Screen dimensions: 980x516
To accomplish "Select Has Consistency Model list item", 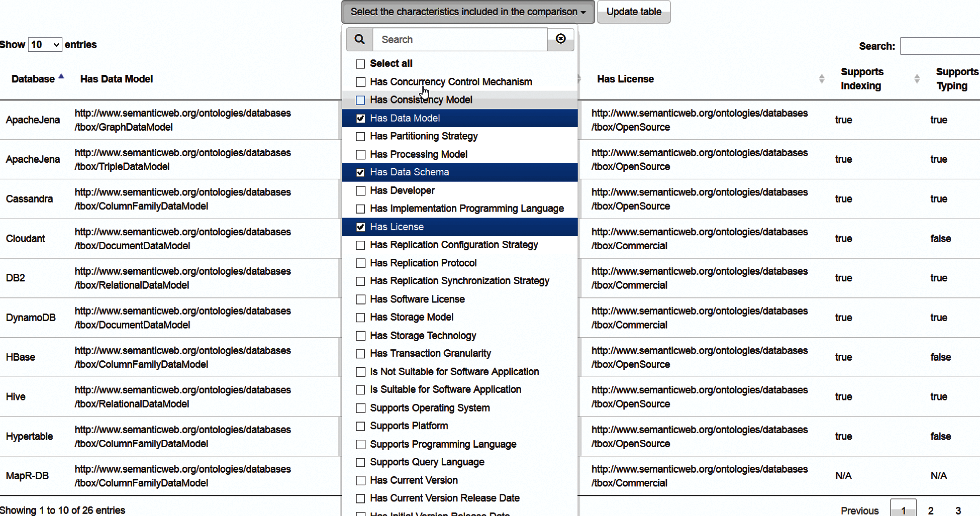I will click(421, 100).
